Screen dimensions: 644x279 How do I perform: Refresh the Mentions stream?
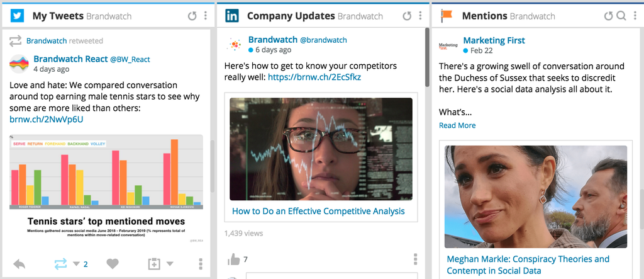[x=608, y=16]
